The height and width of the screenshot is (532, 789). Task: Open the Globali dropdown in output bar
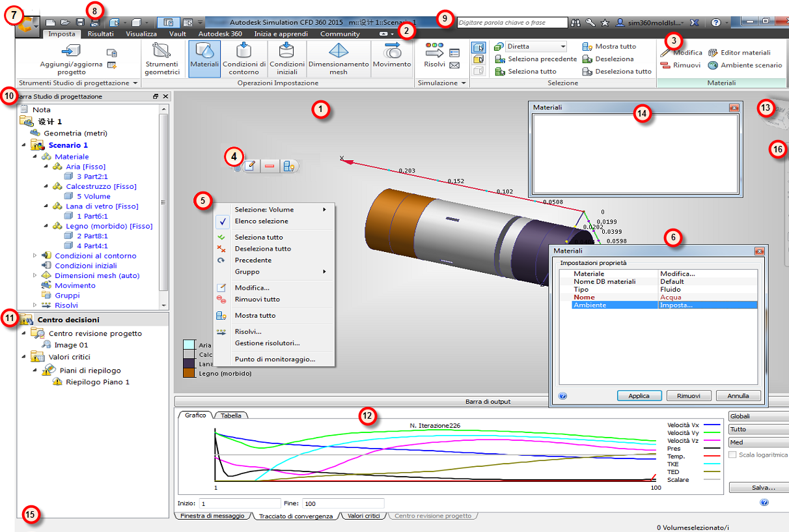(x=759, y=416)
